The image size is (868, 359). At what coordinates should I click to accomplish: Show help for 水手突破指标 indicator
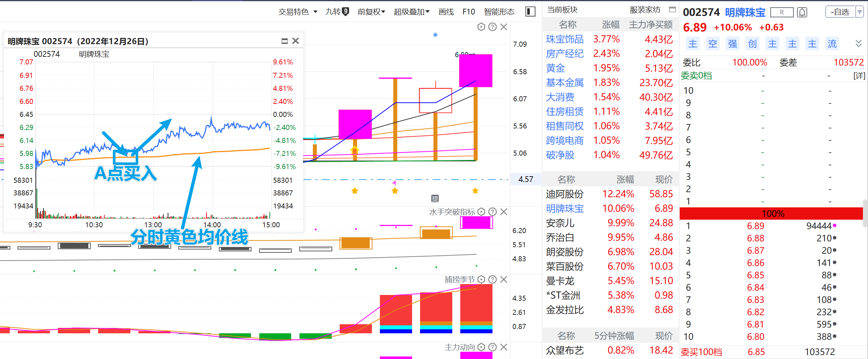492,212
